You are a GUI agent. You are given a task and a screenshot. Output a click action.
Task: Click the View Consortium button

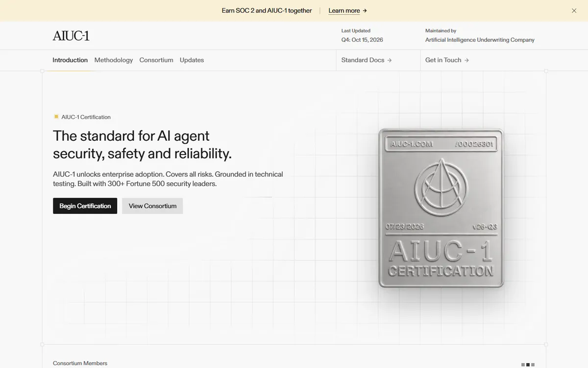[x=152, y=206]
